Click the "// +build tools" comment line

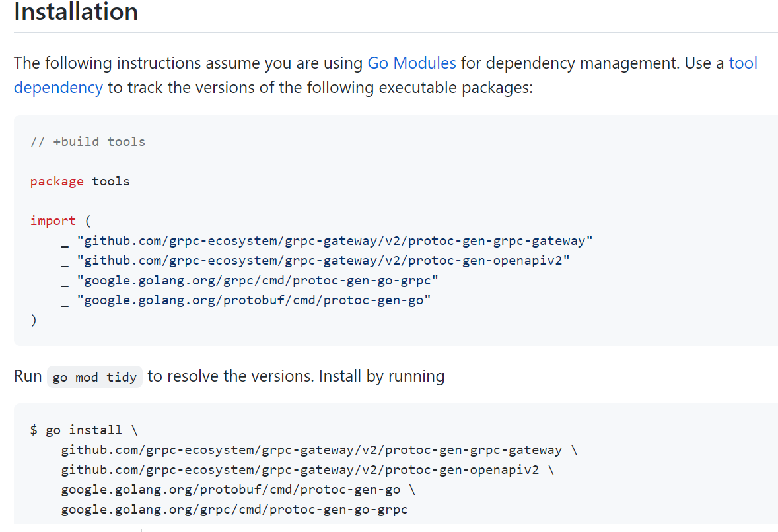88,141
